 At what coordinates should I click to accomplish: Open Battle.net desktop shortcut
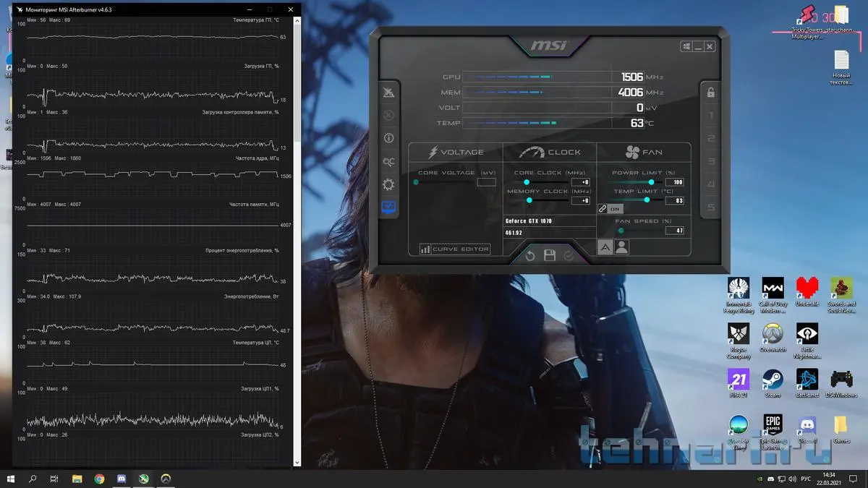(807, 383)
